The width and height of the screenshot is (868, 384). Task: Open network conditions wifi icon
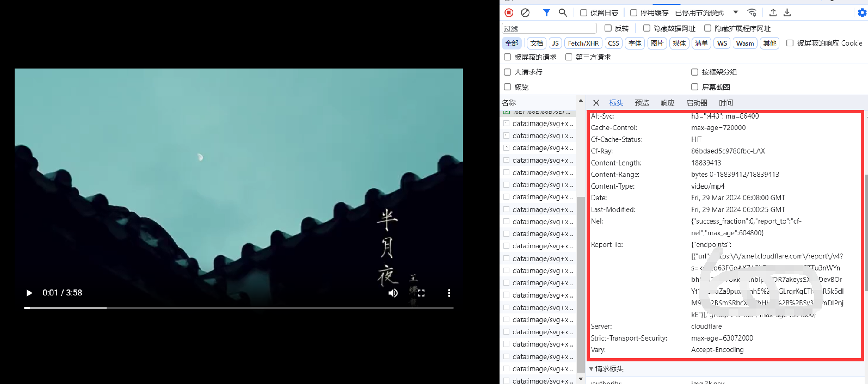(752, 13)
